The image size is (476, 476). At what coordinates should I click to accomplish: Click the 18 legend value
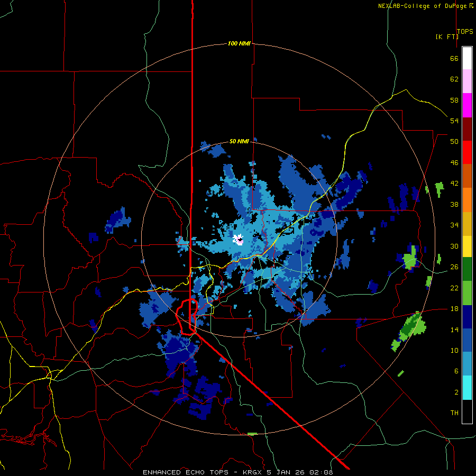click(x=454, y=309)
